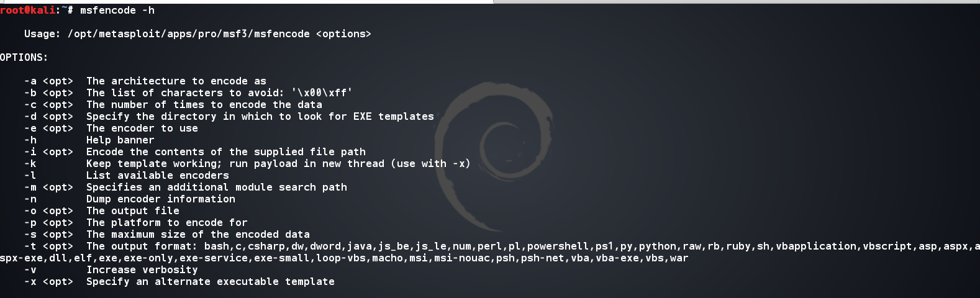Viewport: 980px width, 298px height.
Task: Click the -m module search path line
Action: point(186,187)
